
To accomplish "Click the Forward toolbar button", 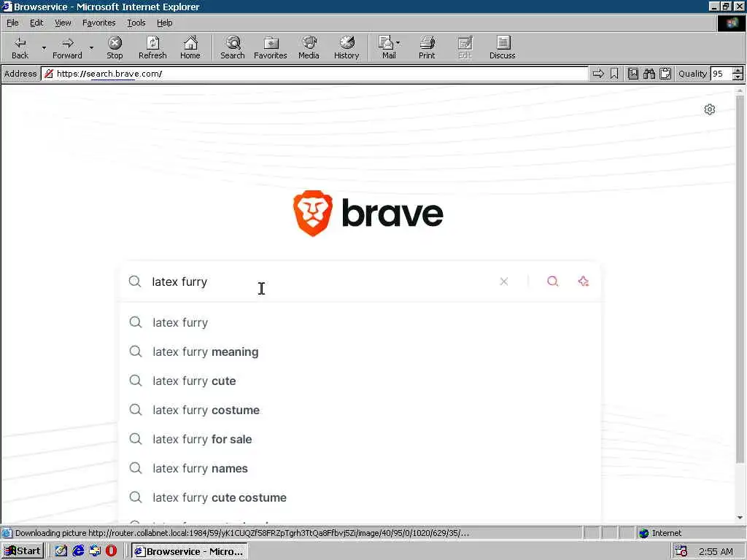I will coord(67,47).
